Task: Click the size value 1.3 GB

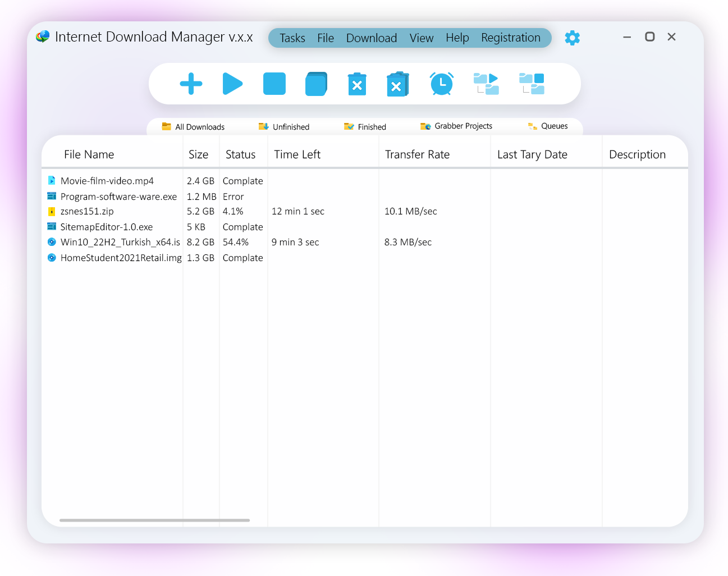Action: click(x=201, y=258)
